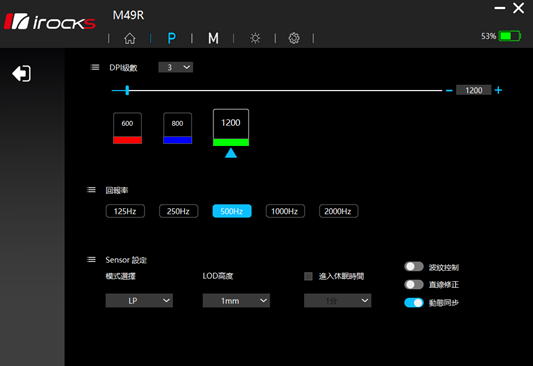Click the LOD height label

tap(218, 276)
